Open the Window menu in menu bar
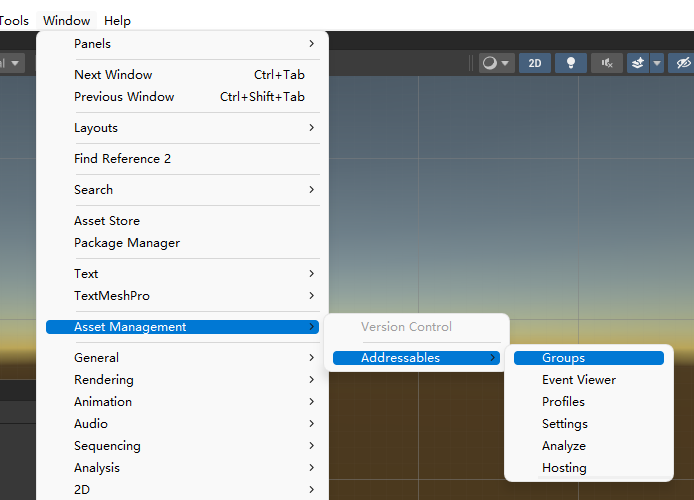 [66, 21]
